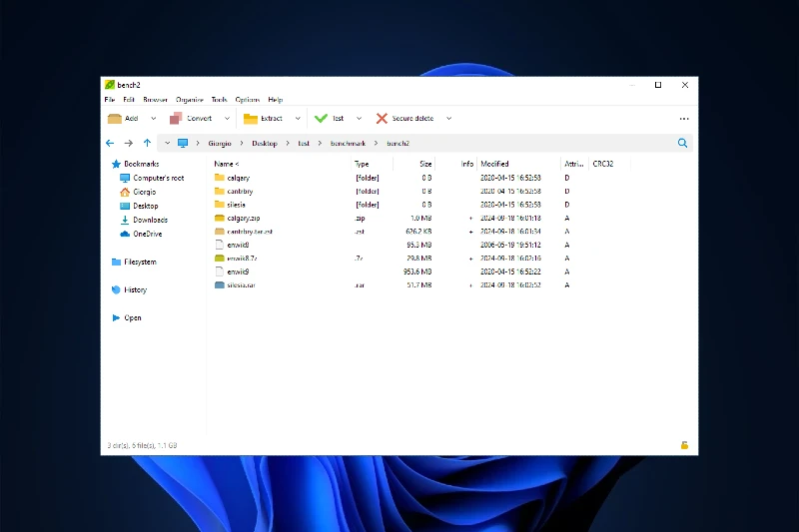Viewport: 799px width, 532px height.
Task: Open the File menu
Action: (110, 100)
